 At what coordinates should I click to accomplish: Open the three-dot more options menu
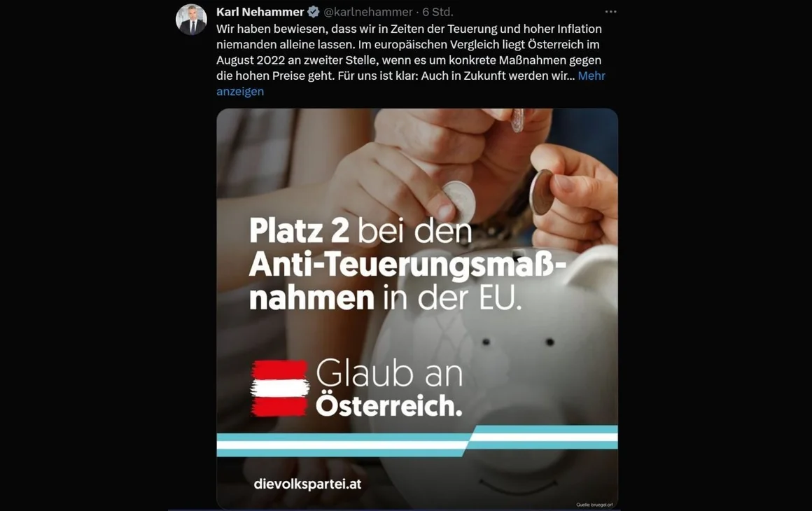point(610,11)
